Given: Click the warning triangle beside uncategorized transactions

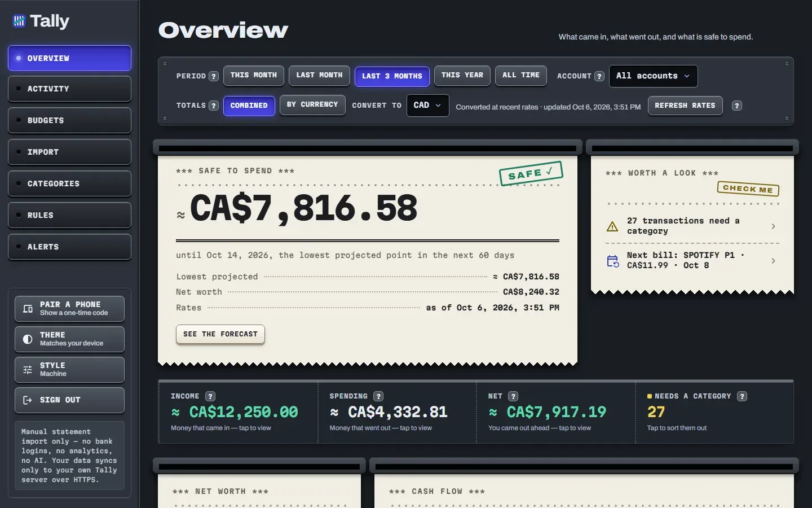Looking at the screenshot, I should [612, 226].
